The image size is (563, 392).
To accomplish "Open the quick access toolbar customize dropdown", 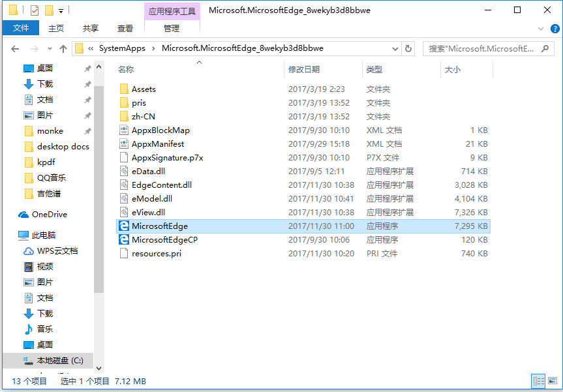I will 61,11.
